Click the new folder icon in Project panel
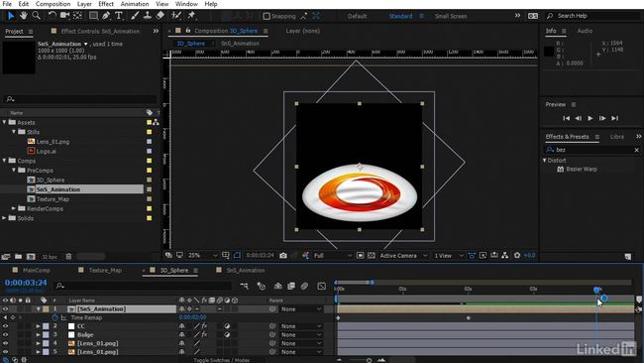 coord(18,256)
